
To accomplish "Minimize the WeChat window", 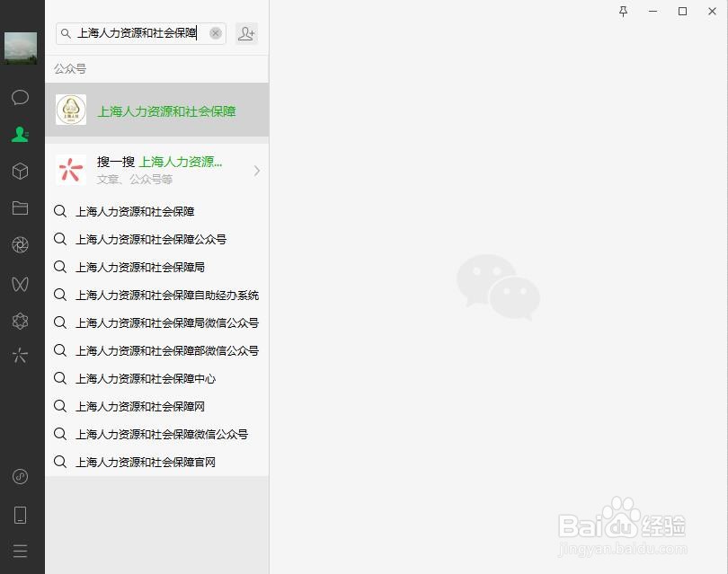I will 653,11.
